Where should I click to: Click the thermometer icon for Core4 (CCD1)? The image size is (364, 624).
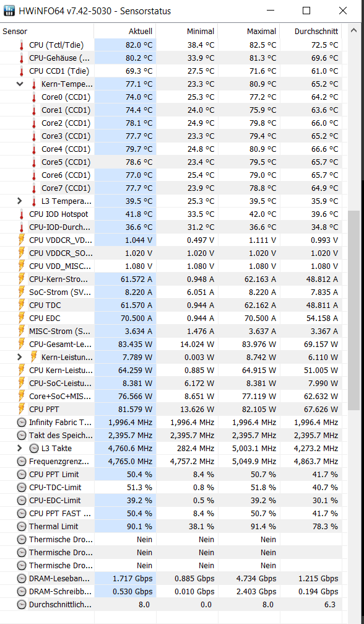[x=34, y=149]
